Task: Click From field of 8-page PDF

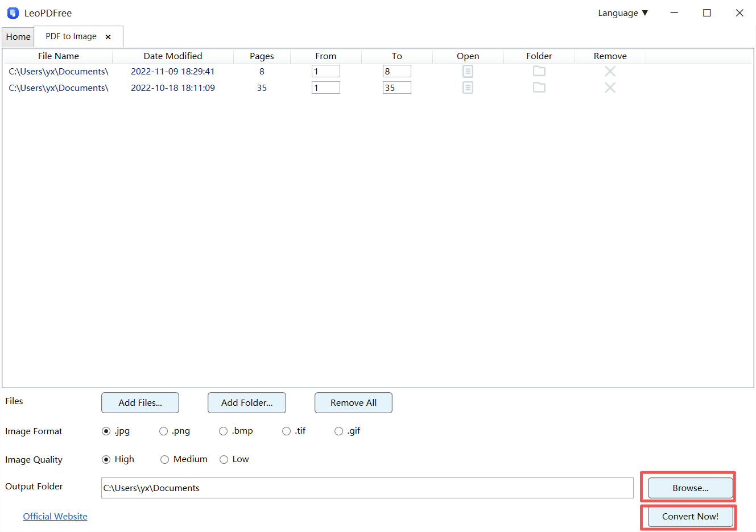Action: point(326,71)
